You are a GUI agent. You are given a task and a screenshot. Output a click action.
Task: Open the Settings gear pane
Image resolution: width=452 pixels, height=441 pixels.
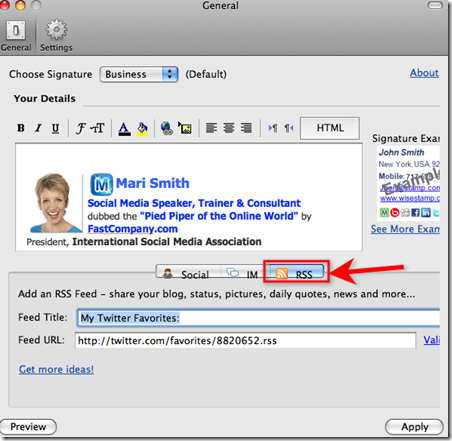click(x=56, y=36)
